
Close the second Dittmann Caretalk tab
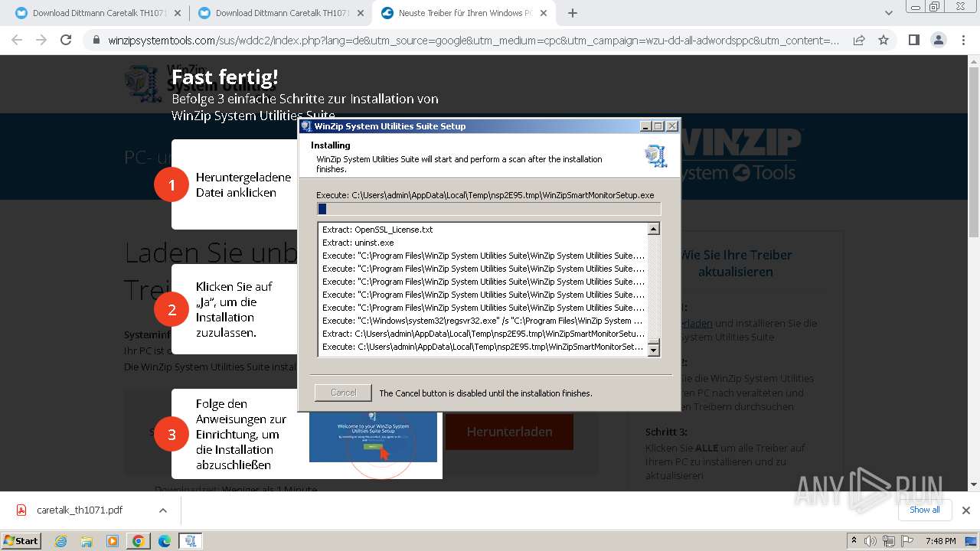coord(361,13)
